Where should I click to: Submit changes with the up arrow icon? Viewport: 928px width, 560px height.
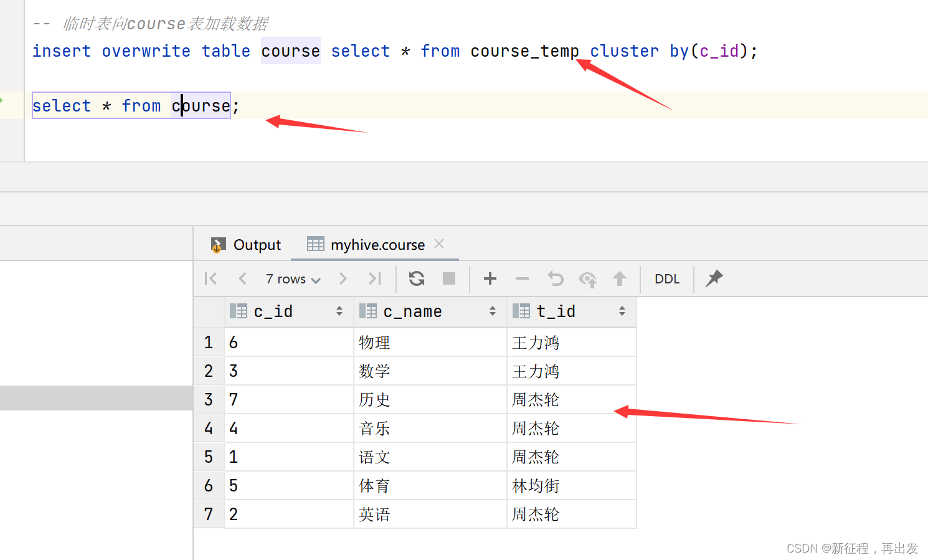pos(619,278)
